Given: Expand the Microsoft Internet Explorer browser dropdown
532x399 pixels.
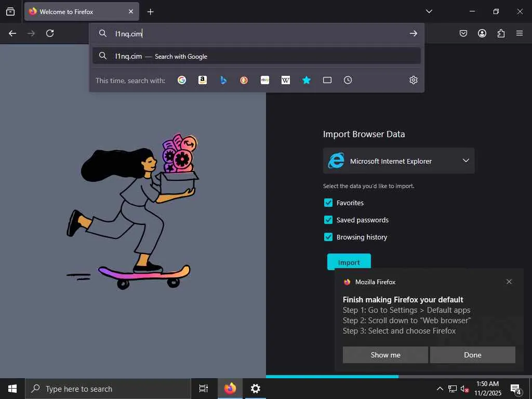Looking at the screenshot, I should tap(398, 161).
